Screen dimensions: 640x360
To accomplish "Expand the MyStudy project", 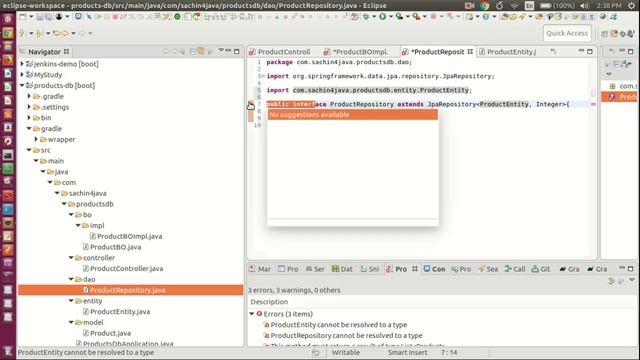I will 22,75.
